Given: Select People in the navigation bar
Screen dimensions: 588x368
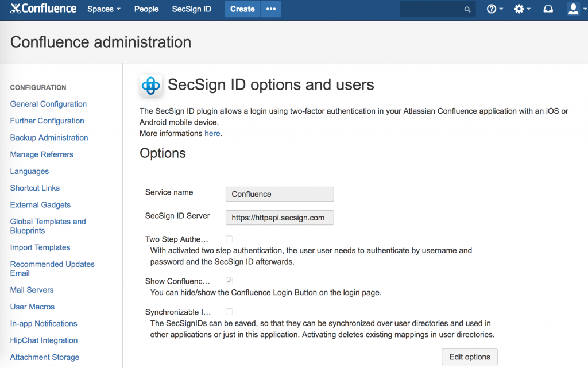Looking at the screenshot, I should (x=146, y=9).
